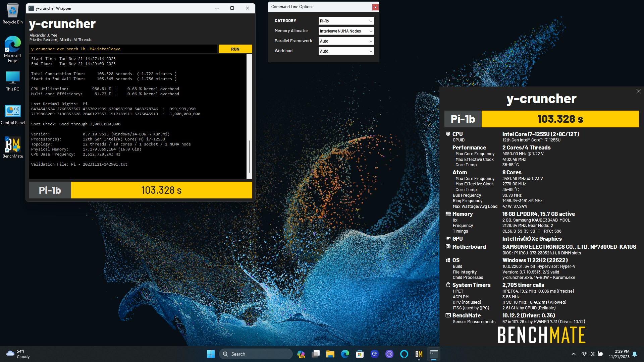Click the Memory icon in BenchMate panel
The height and width of the screenshot is (362, 644).
click(448, 214)
